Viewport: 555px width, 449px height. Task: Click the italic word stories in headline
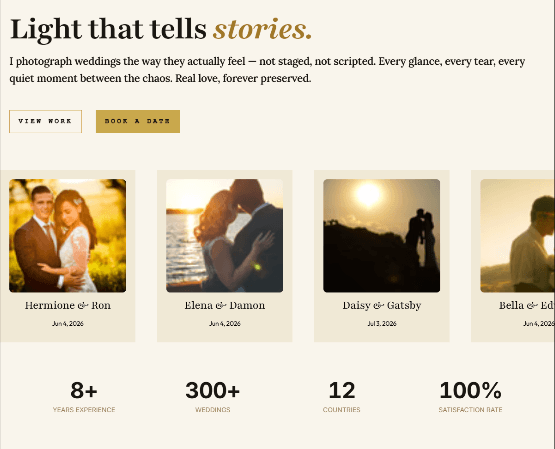pyautogui.click(x=262, y=29)
